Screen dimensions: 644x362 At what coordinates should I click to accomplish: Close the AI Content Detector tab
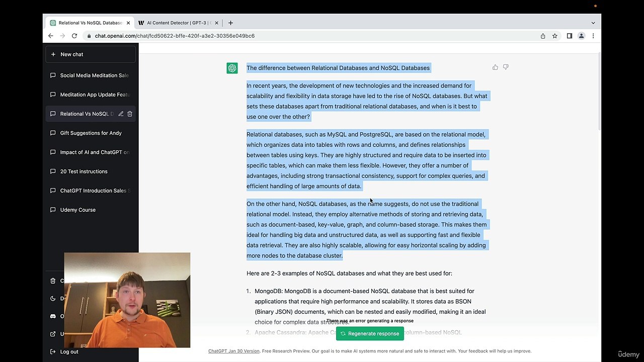tap(217, 23)
